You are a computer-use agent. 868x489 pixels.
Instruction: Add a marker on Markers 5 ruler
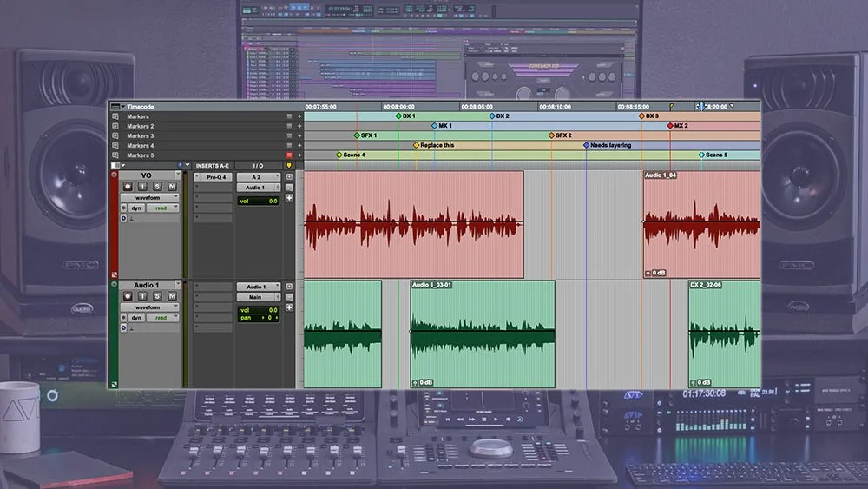click(x=299, y=155)
